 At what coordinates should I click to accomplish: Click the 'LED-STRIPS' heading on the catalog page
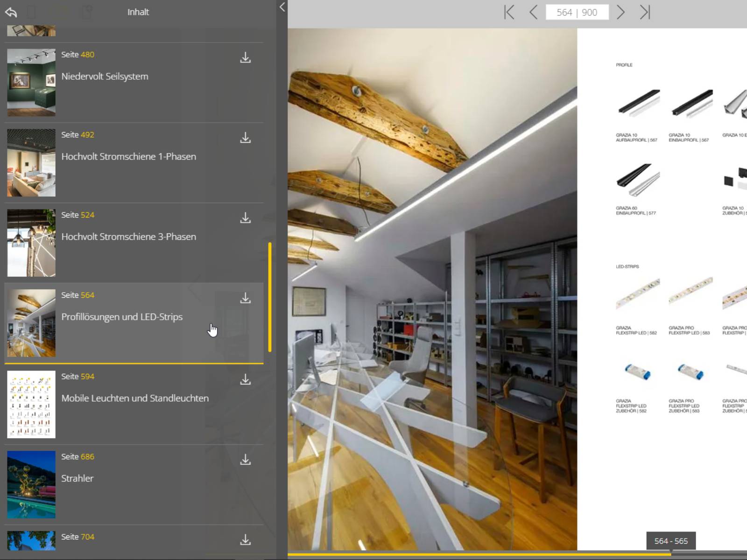click(x=627, y=267)
